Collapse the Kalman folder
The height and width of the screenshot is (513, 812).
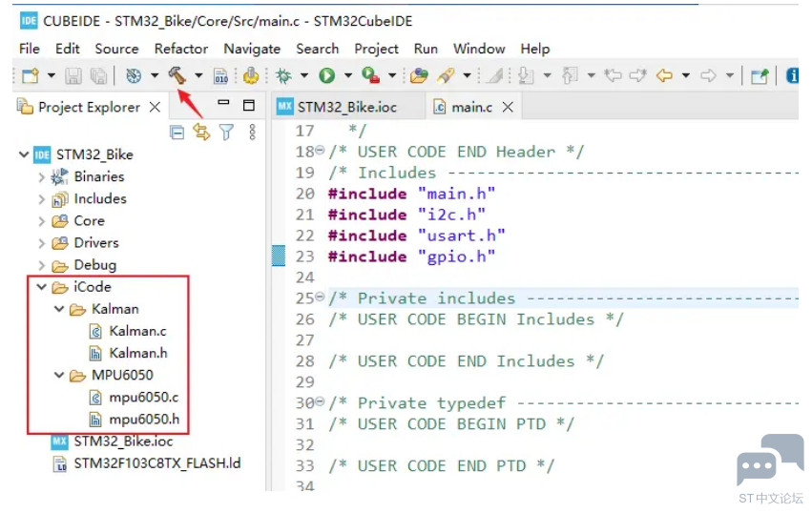59,309
